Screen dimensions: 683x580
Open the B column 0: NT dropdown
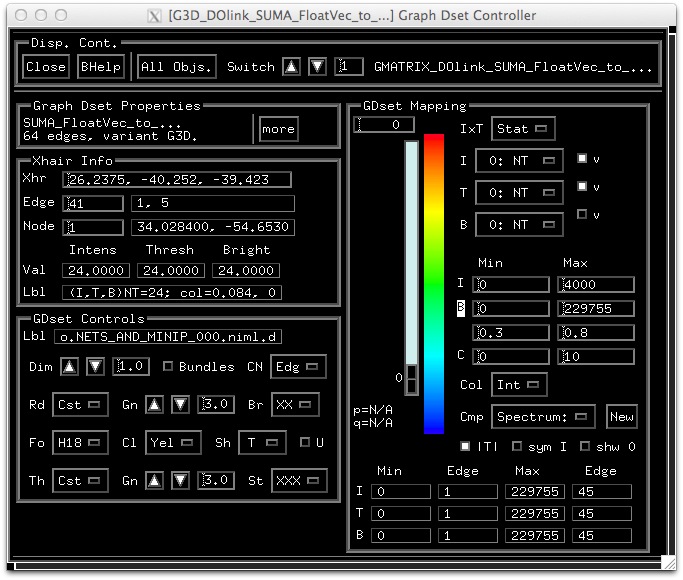tap(519, 225)
